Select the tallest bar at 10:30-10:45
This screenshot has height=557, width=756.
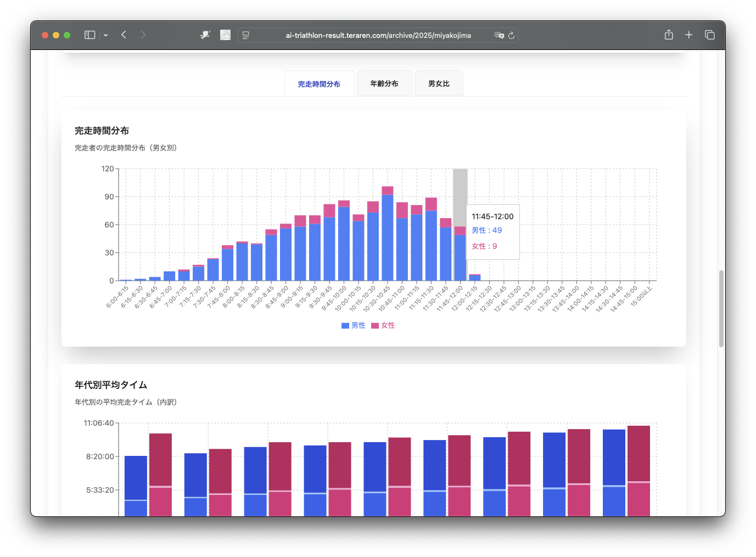(x=388, y=234)
